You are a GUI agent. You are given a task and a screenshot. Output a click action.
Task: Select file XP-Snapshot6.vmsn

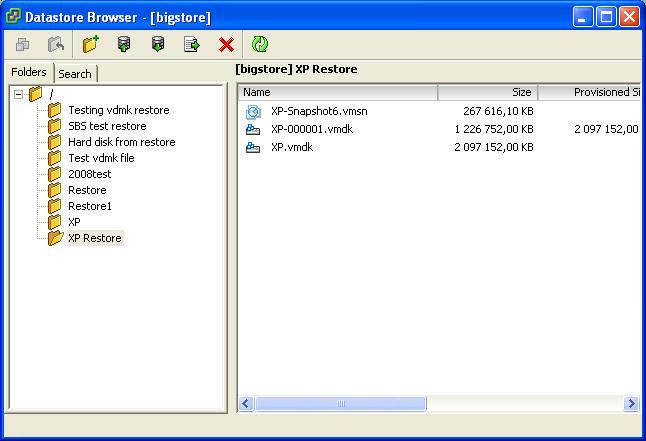point(319,111)
